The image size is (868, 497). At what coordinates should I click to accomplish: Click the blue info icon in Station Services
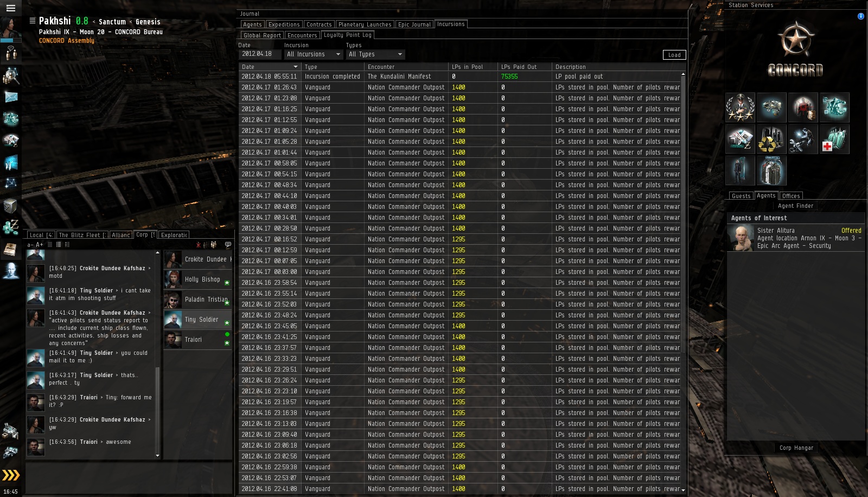pyautogui.click(x=860, y=16)
